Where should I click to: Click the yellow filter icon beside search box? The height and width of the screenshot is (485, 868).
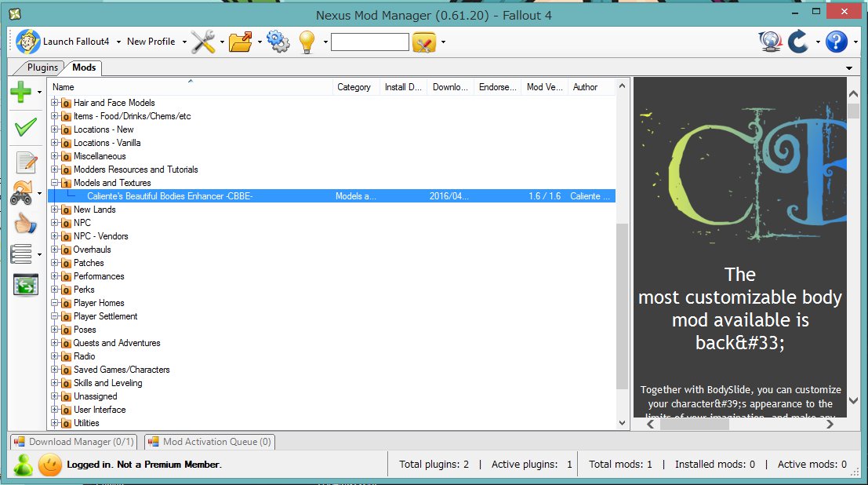coord(424,42)
